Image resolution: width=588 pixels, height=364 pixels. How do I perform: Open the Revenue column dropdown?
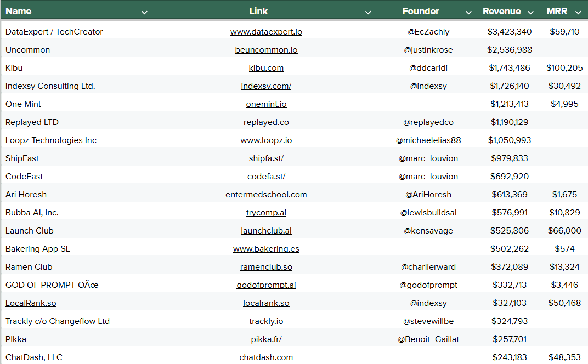click(x=530, y=11)
